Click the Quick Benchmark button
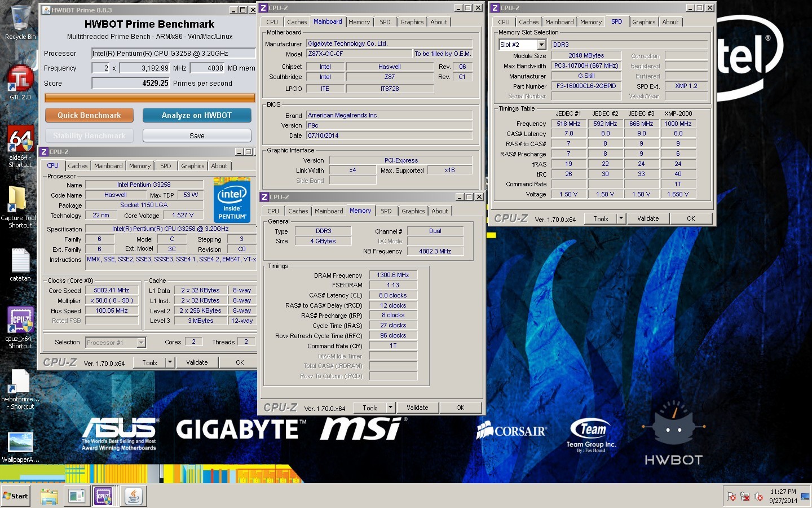 pyautogui.click(x=89, y=115)
